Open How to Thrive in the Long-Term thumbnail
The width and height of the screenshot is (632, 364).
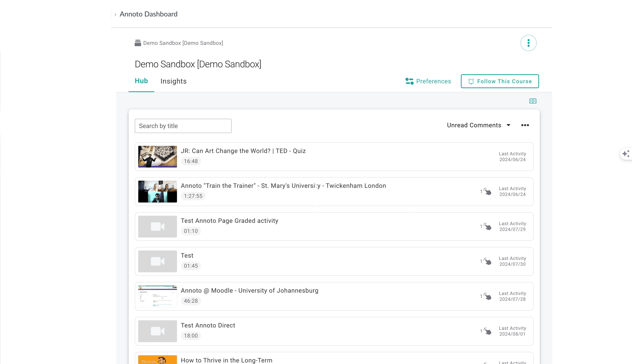tap(157, 360)
